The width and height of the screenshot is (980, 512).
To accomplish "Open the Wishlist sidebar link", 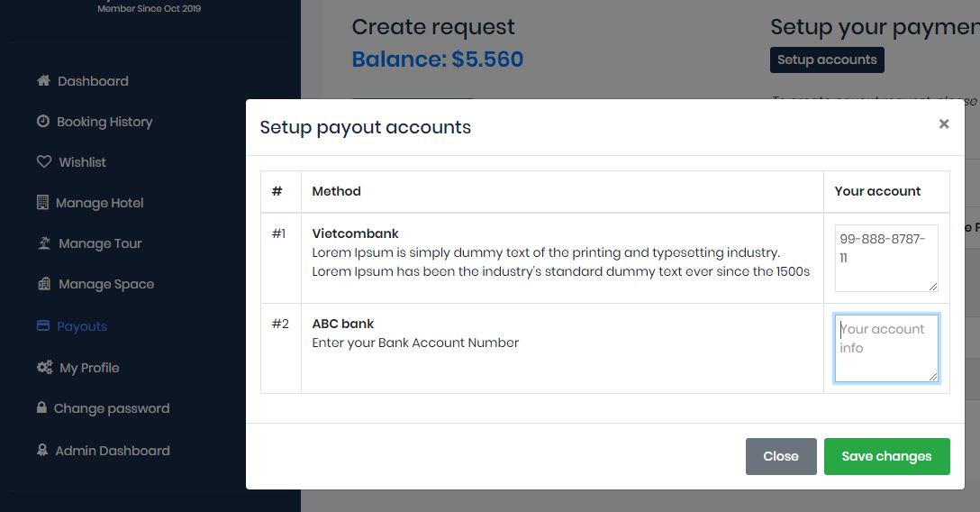I will tap(82, 162).
